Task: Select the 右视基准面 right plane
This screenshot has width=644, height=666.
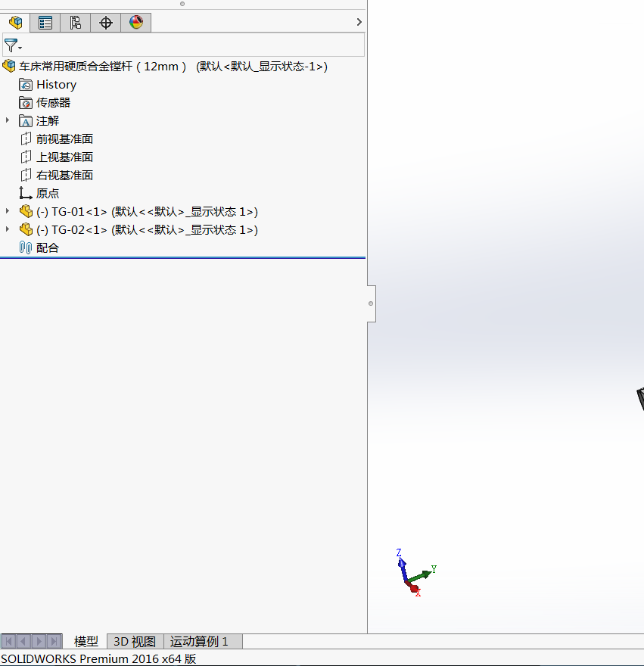Action: [64, 176]
